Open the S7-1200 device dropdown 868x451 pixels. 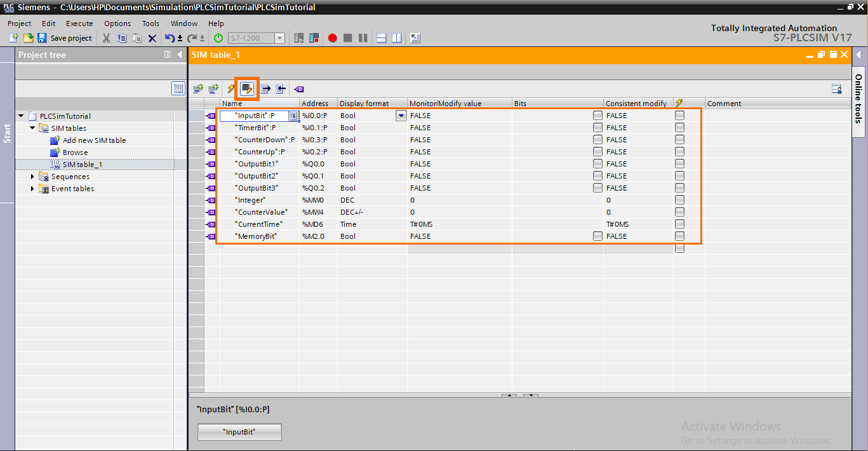[279, 38]
